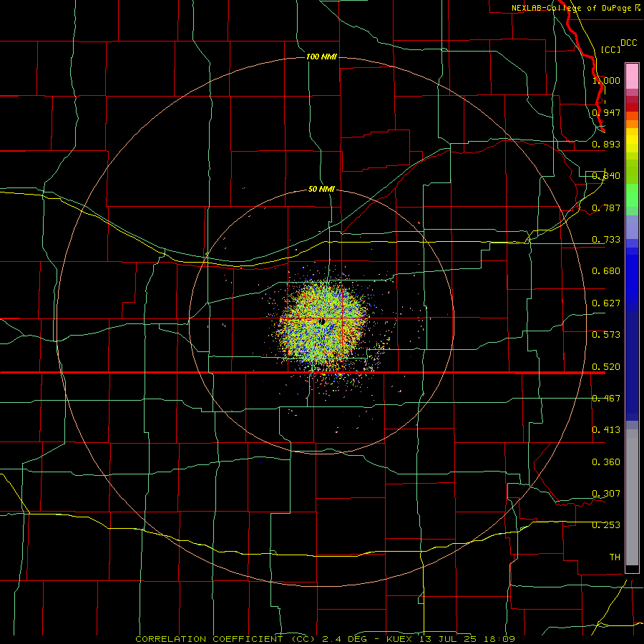Screen dimensions: 644x644
Task: Click the "13 JUL 25 18:09" timestamp
Action: click(x=467, y=639)
